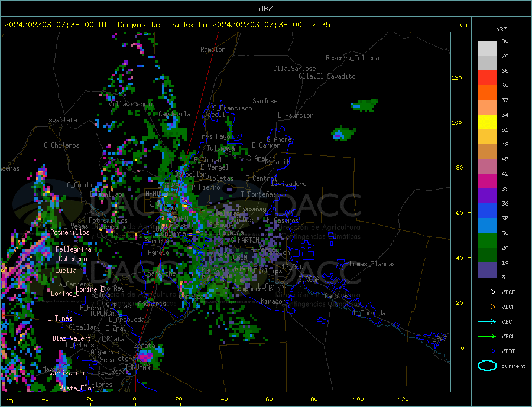Click the Vista_Flor place label
Screen dimensions: 532x407
coord(77,388)
